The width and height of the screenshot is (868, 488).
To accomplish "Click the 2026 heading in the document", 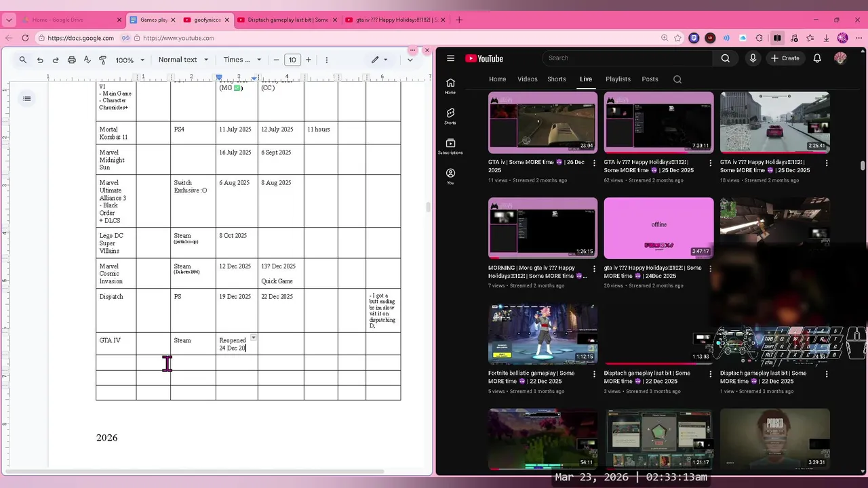I will (106, 438).
